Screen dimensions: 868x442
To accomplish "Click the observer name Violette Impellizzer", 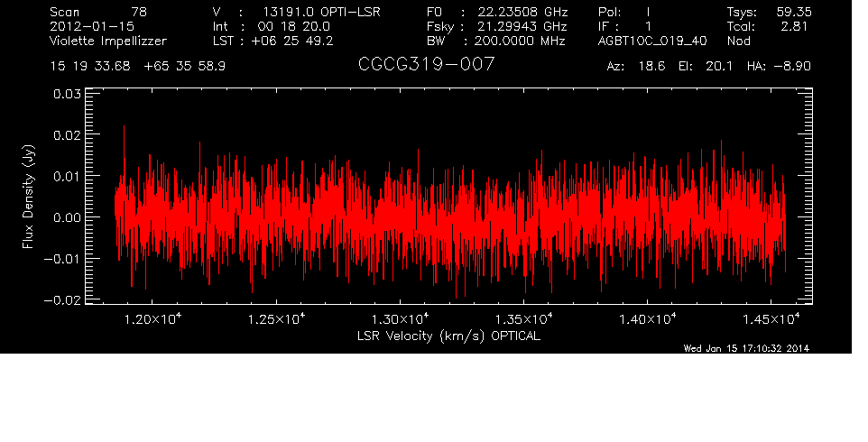I will point(108,41).
